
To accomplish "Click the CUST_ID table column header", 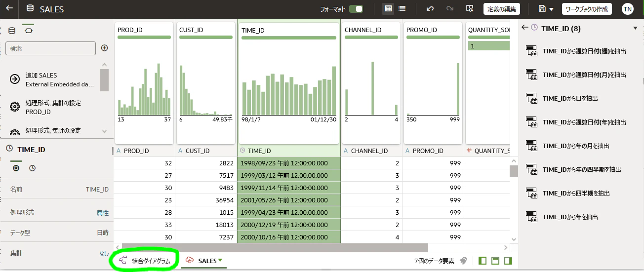I will [206, 151].
